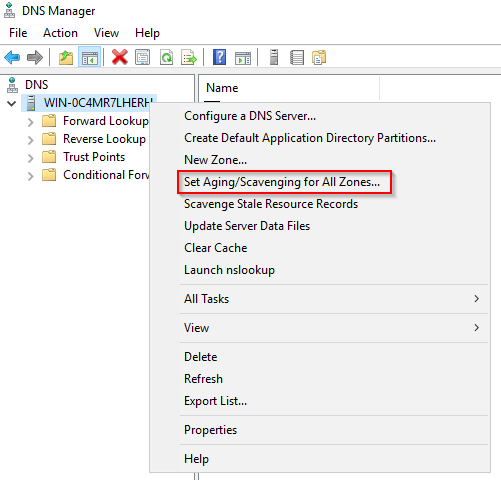Open the Properties toolbar icon
501x480 pixels.
143,57
